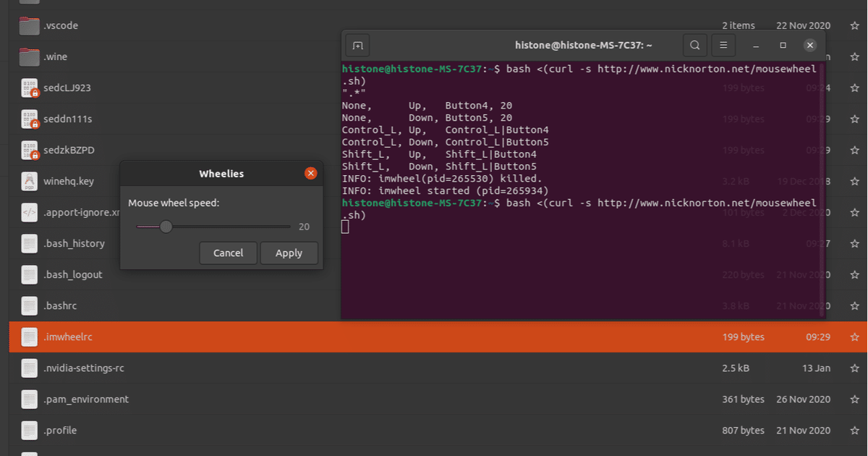This screenshot has width=868, height=456.
Task: Open the .wine folder icon
Action: click(x=29, y=56)
